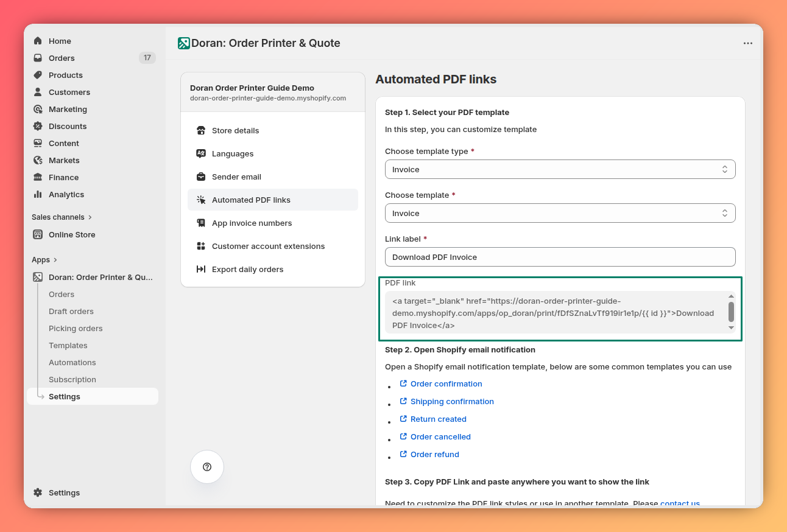Click the Languages translate icon
Screen dimensions: 787x532
[201, 153]
